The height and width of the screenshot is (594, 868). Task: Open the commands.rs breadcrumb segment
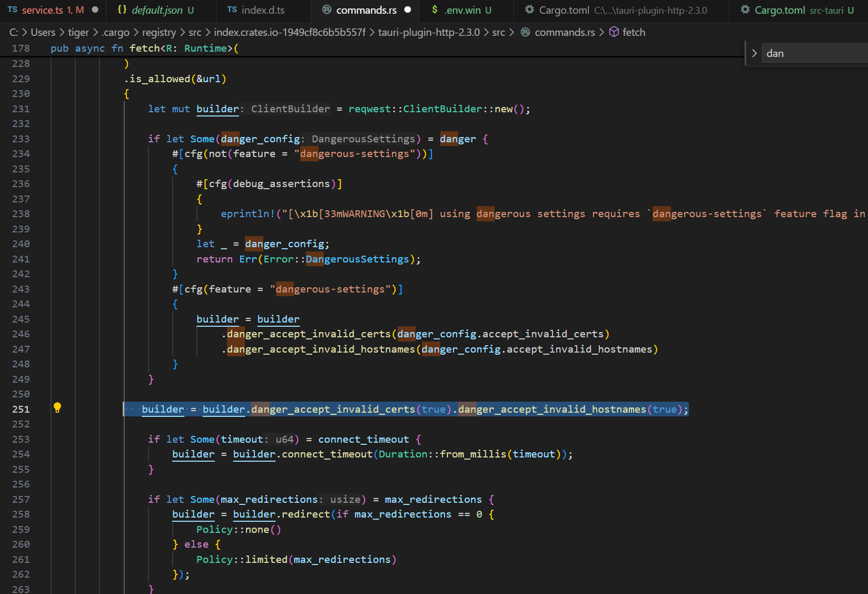coord(565,32)
